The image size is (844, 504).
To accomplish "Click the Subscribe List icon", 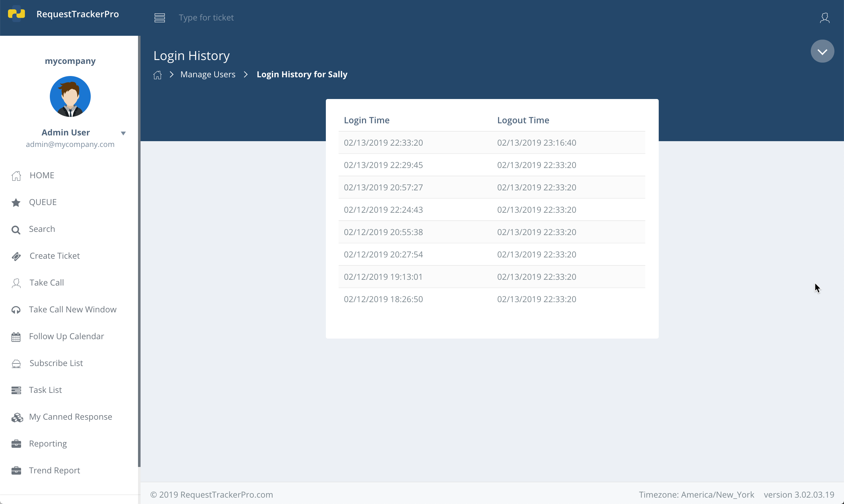I will coord(16,363).
